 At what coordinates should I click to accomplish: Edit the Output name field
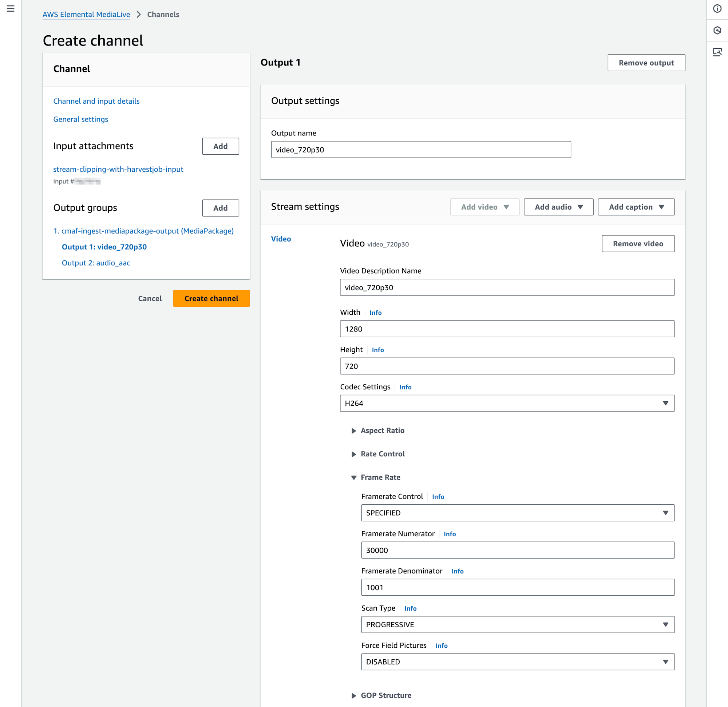(x=421, y=150)
